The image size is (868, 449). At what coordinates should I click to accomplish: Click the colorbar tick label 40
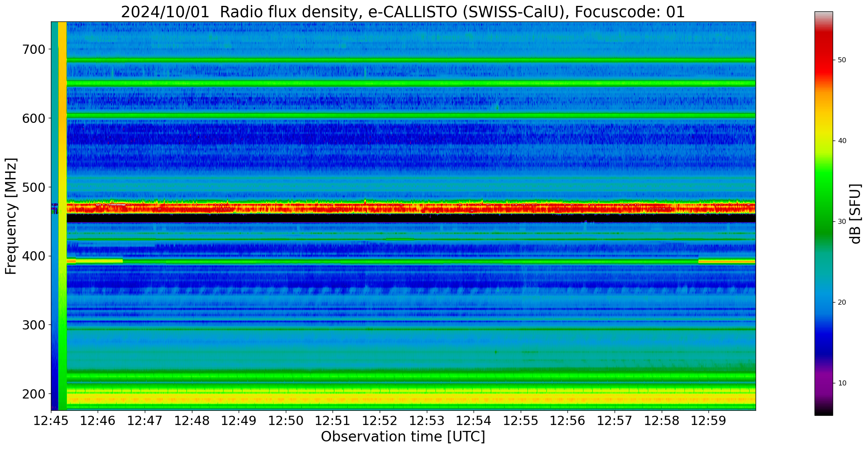click(x=842, y=141)
